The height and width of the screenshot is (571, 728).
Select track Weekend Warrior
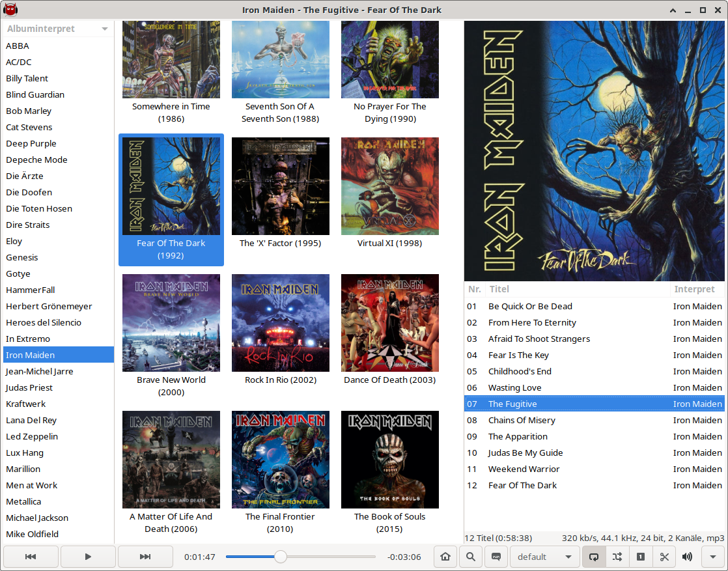(595, 469)
